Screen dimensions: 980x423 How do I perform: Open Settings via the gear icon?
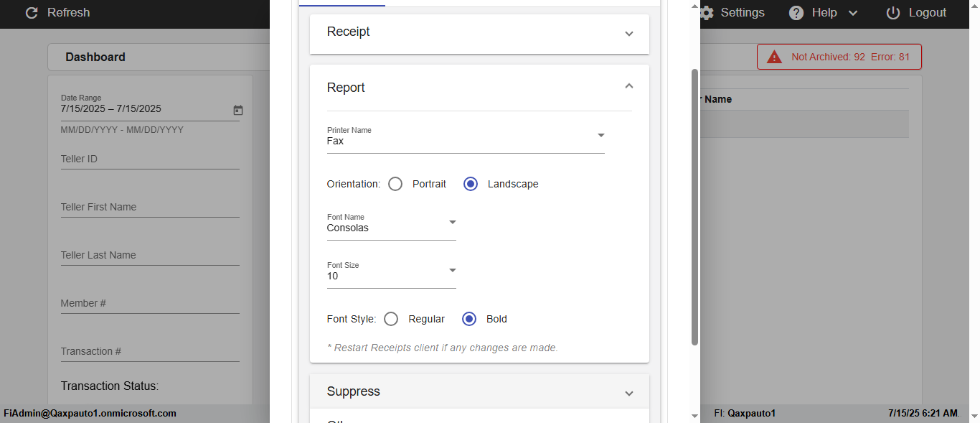[x=707, y=13]
